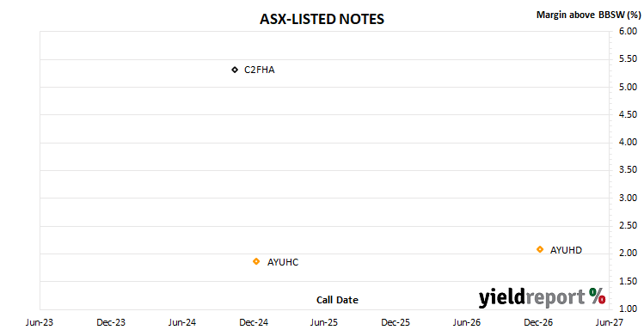Click the yieldreport watermark text
Viewport: 644px width, 336px height.
[x=531, y=297]
